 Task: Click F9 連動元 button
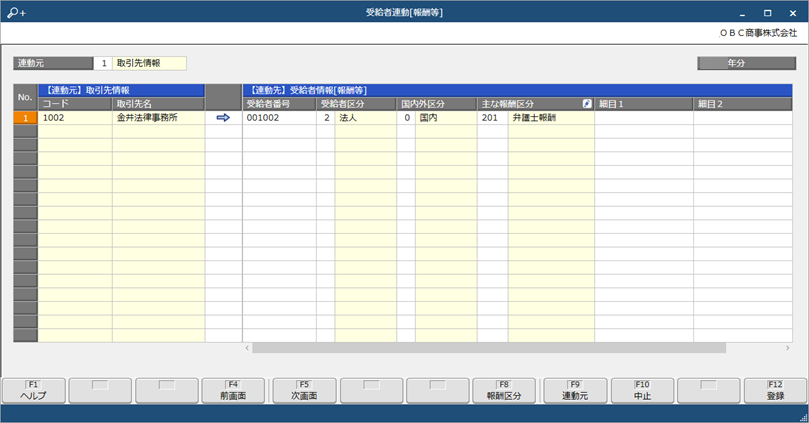click(575, 391)
